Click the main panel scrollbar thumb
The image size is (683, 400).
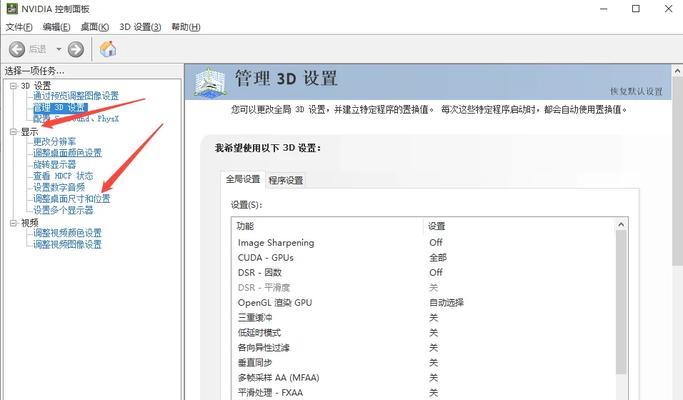677,171
